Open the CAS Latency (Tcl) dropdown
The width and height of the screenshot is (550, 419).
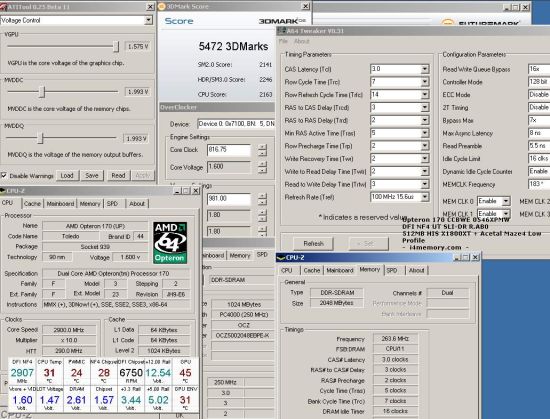coord(425,69)
